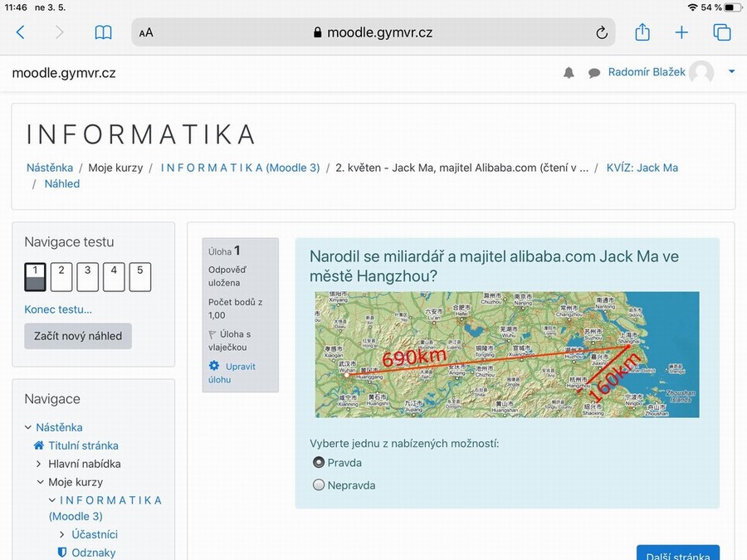Viewport: 747px width, 560px height.
Task: Go to Nástěnka in the breadcrumb
Action: tap(50, 168)
